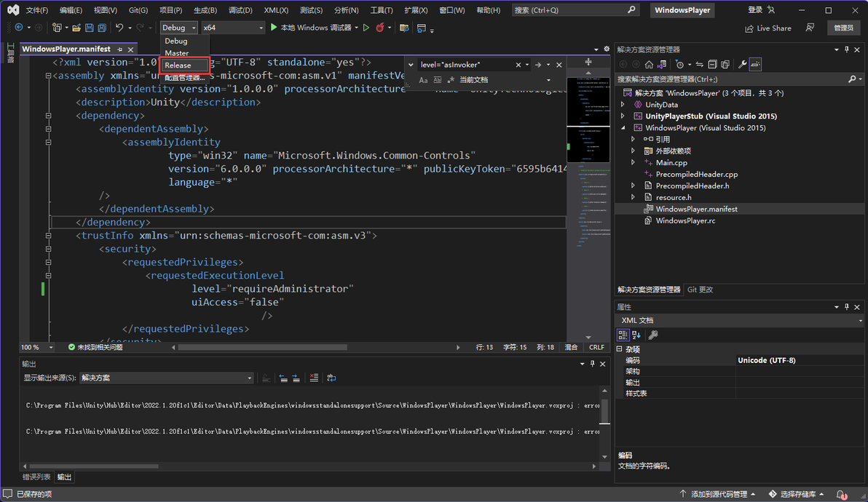Pin the Solution Explorer panel

coord(846,49)
